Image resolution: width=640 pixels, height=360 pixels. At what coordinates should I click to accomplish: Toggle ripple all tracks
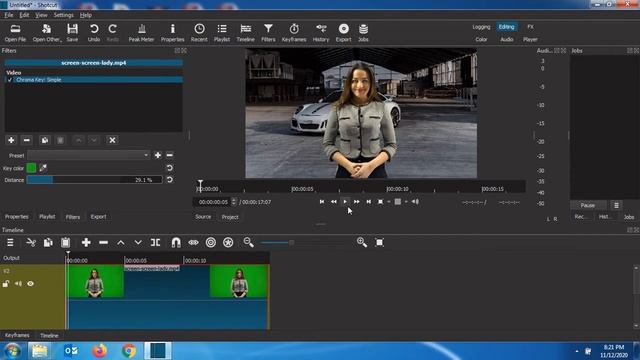tap(228, 242)
